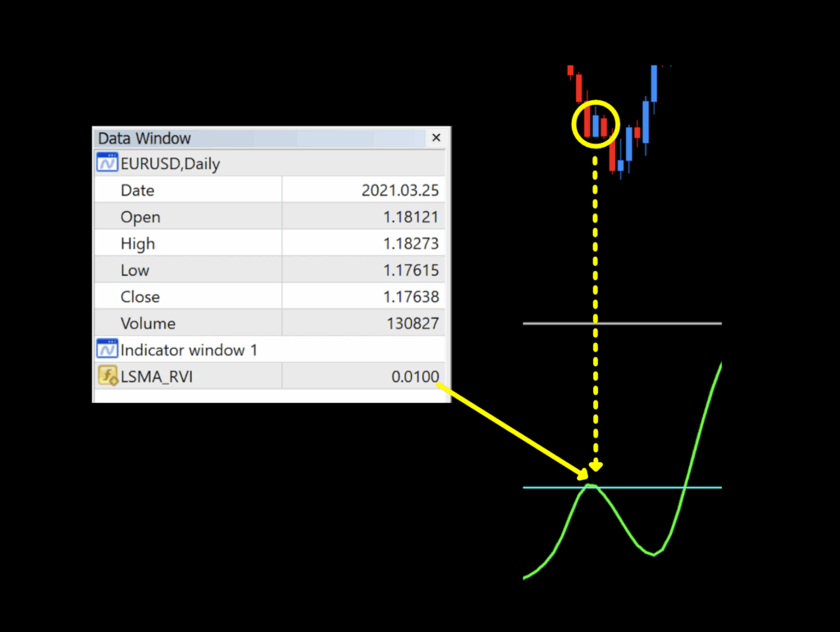Image resolution: width=840 pixels, height=632 pixels.
Task: Select the Volume value 130827
Action: (x=413, y=323)
